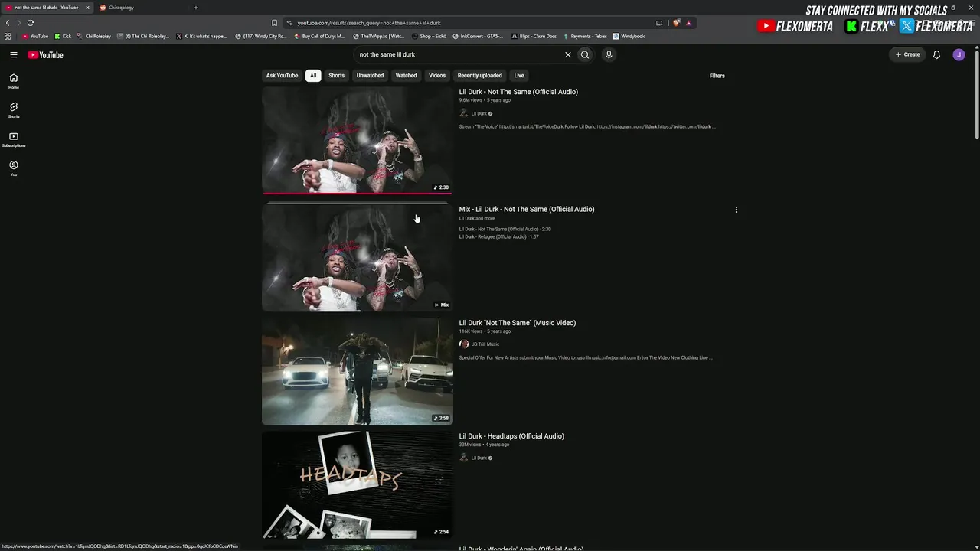Screen dimensions: 980x551
Task: Click the Create button
Action: 908,54
